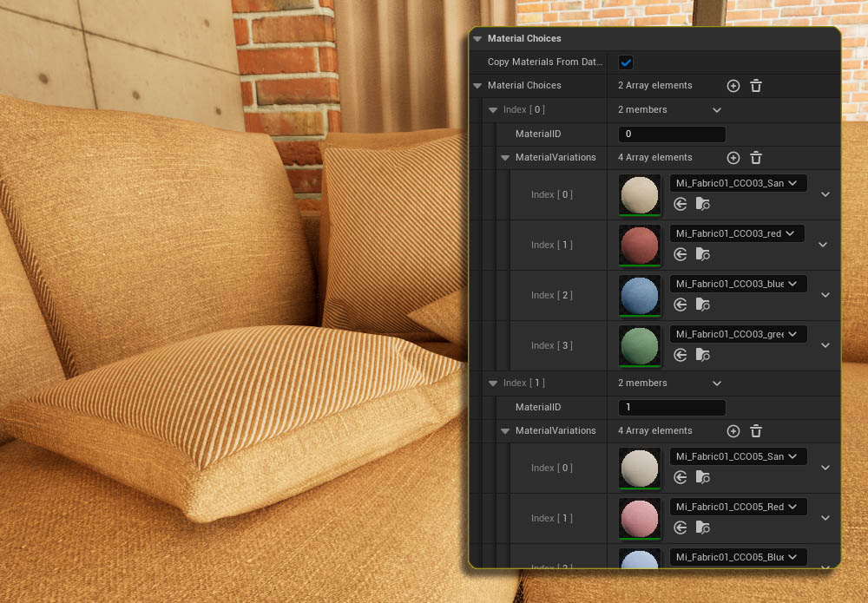Use selected asset for Mi_Fabric01_CC003_San slot
Screen dimensions: 868x603
pos(681,204)
